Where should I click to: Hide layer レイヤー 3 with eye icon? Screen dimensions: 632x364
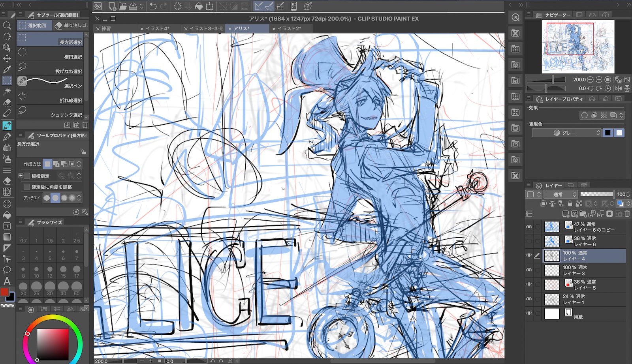[529, 270]
